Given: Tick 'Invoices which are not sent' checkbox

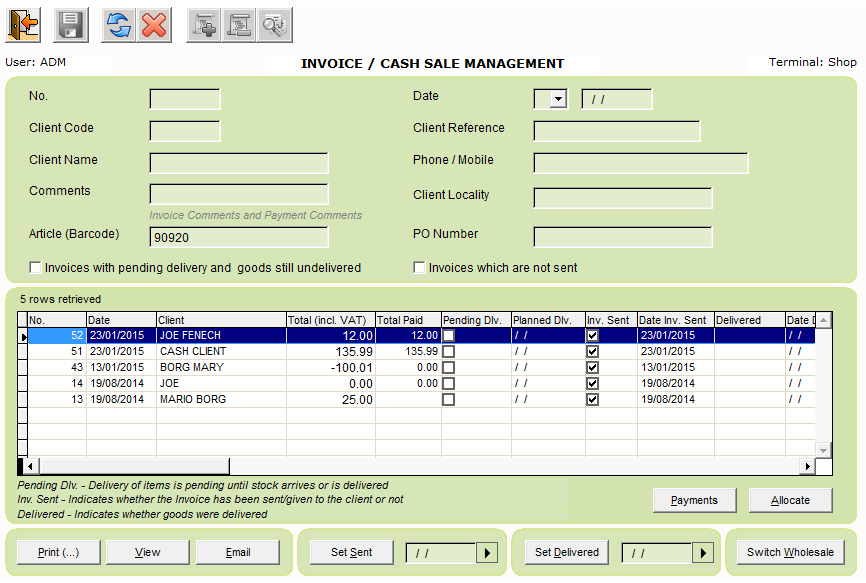Looking at the screenshot, I should tap(420, 268).
